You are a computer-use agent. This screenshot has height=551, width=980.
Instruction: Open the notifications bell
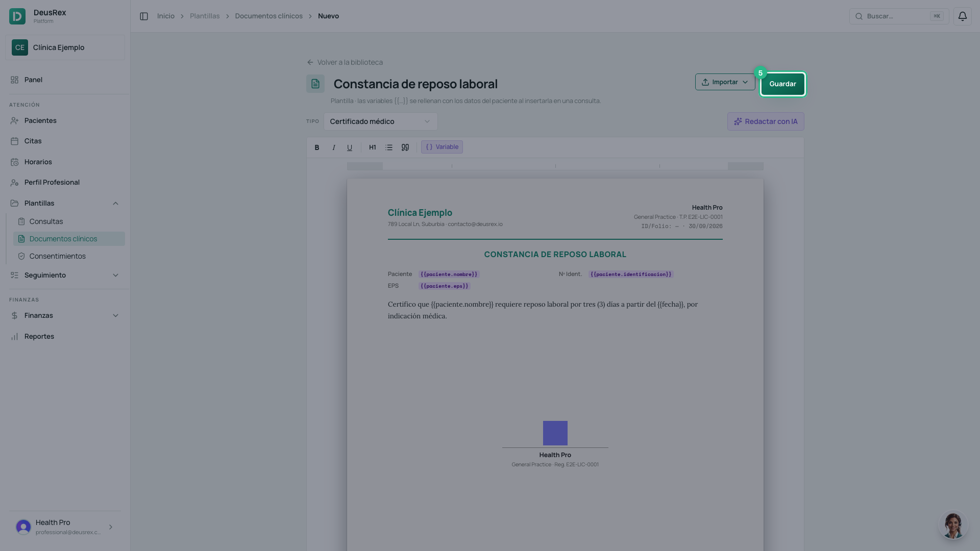(962, 16)
